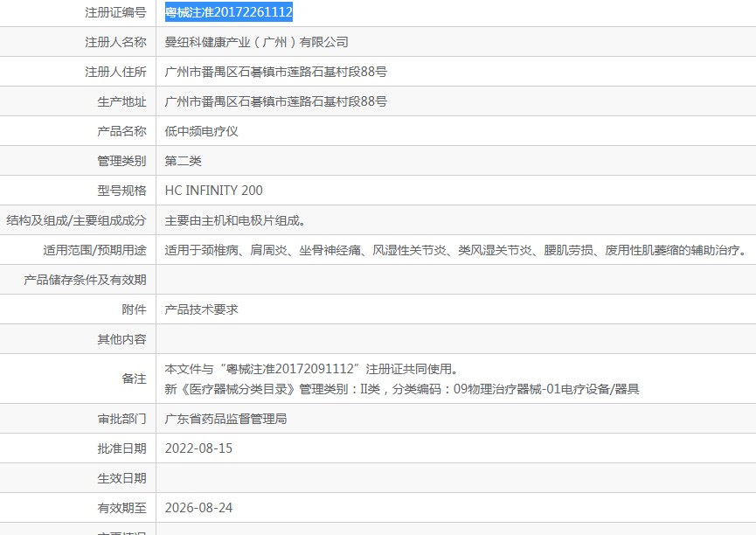Click registrant name 曼纽科健康产业（广州）有限公司
This screenshot has width=756, height=535.
[256, 42]
